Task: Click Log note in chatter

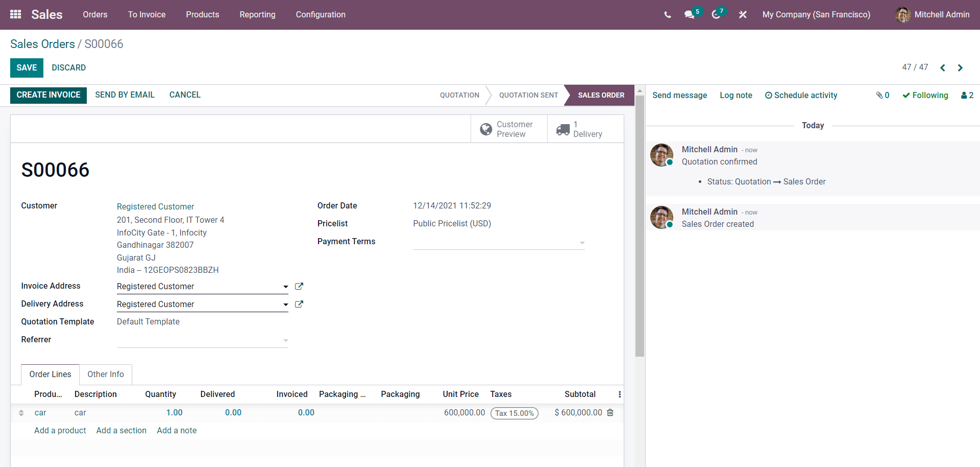Action: pyautogui.click(x=736, y=96)
